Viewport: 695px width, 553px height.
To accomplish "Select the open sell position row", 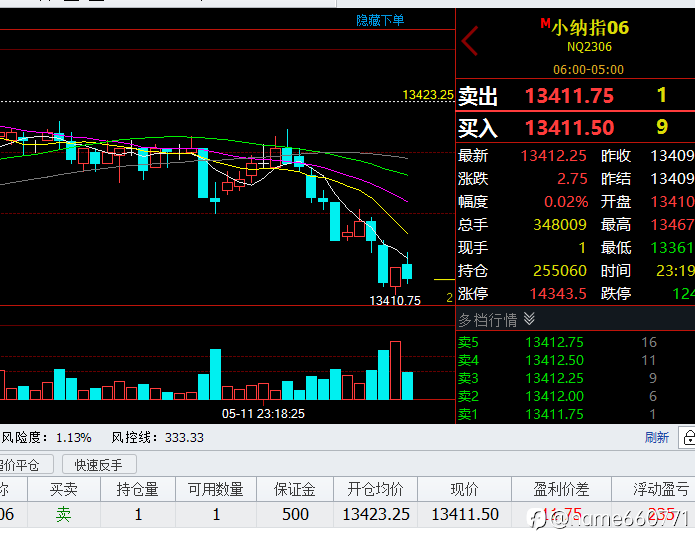I will pos(348,514).
